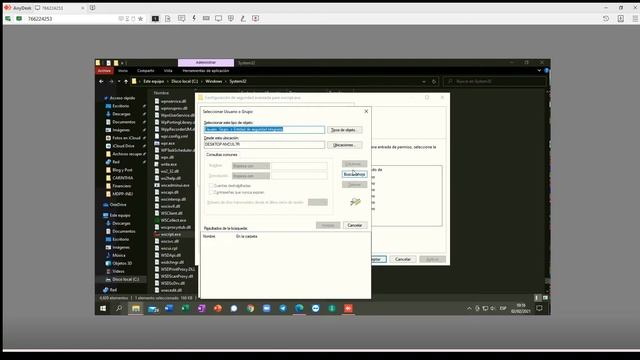
Task: Click Windows in breadcrumb path
Action: point(213,81)
